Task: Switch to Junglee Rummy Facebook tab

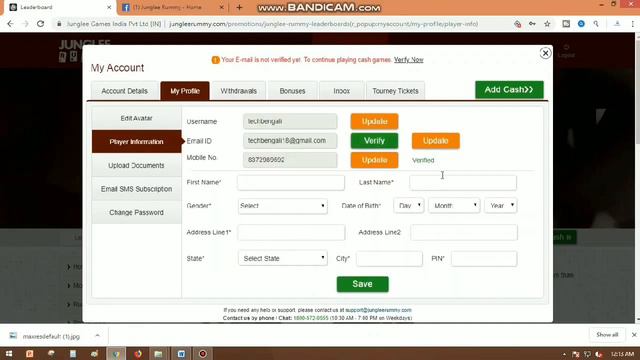Action: click(x=173, y=7)
